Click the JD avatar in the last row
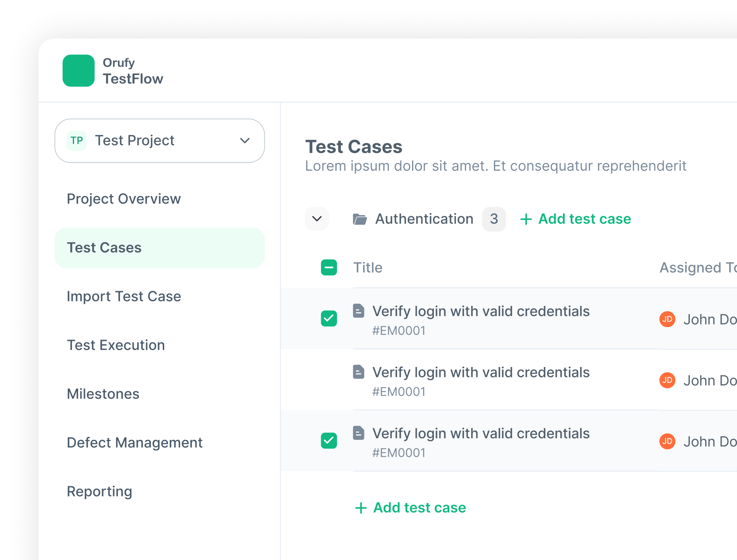737x560 pixels. 668,441
